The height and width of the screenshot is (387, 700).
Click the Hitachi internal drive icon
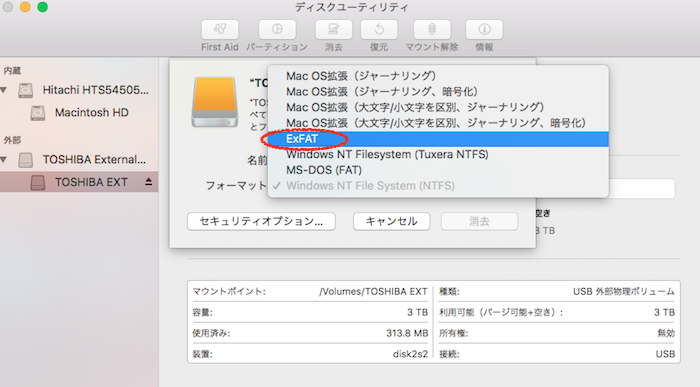[x=25, y=90]
